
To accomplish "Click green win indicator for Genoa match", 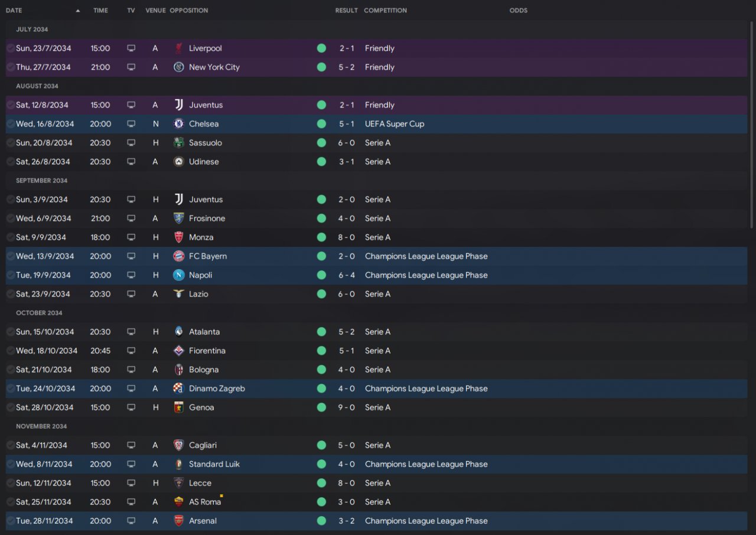I will click(x=321, y=407).
